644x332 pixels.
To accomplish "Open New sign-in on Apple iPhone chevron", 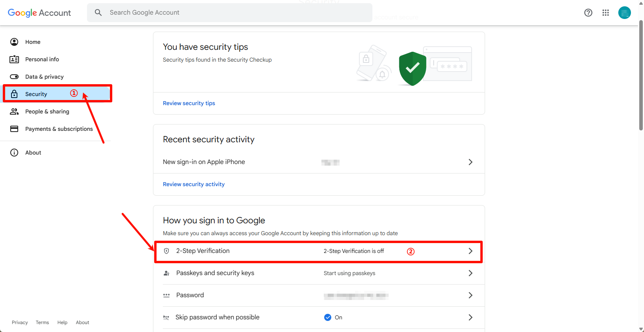I will pos(470,162).
